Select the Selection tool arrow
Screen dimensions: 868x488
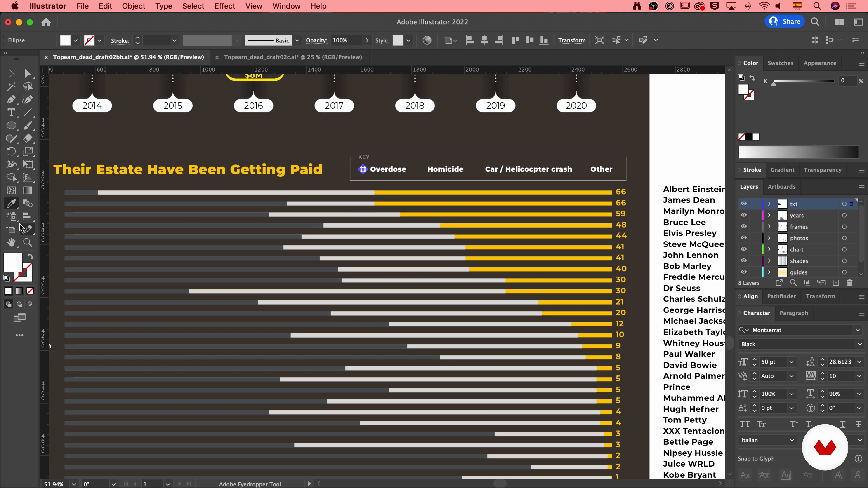point(11,73)
